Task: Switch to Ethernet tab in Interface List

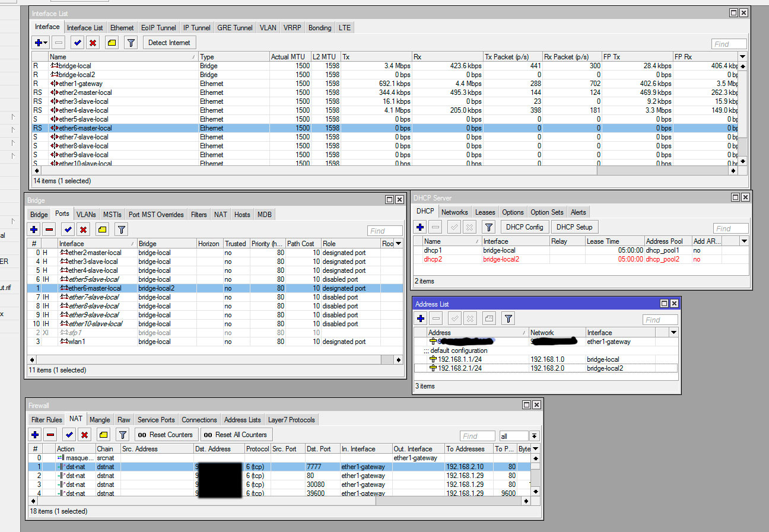Action: tap(122, 27)
